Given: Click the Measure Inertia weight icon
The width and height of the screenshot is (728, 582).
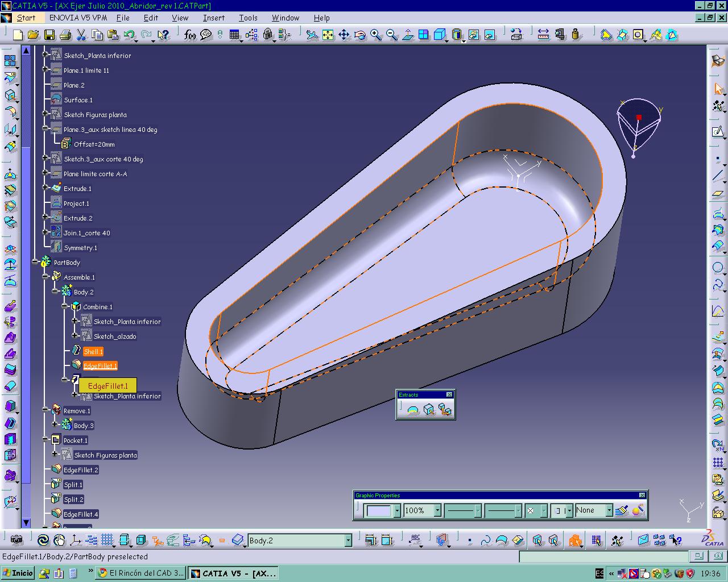Looking at the screenshot, I should pos(576,35).
